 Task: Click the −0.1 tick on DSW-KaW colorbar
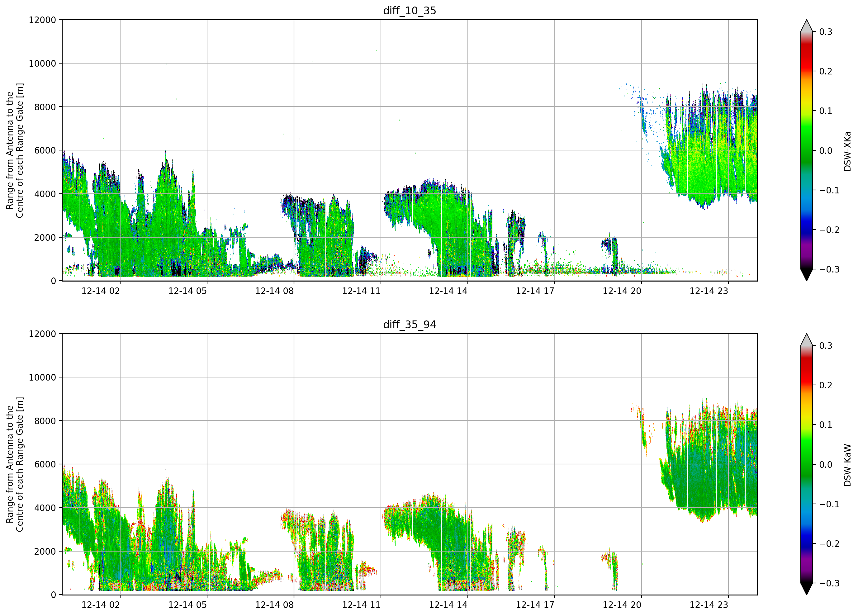point(829,505)
